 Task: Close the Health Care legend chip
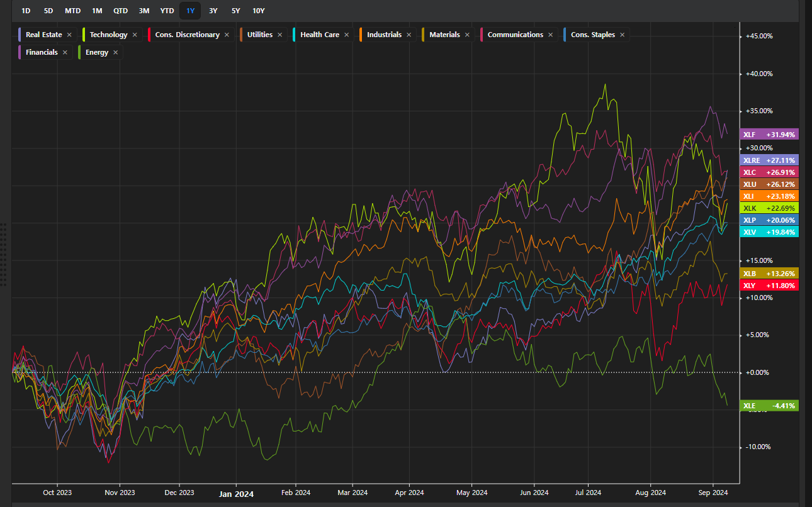tap(347, 35)
